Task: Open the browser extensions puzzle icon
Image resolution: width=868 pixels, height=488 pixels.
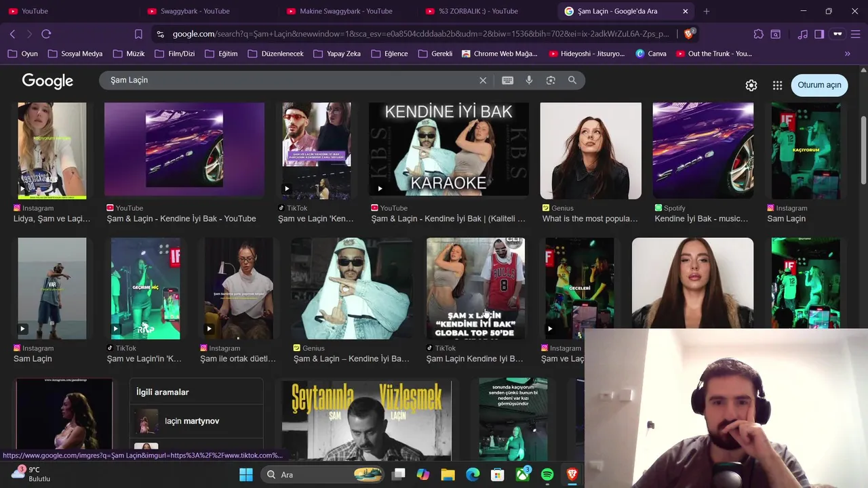Action: 759,34
